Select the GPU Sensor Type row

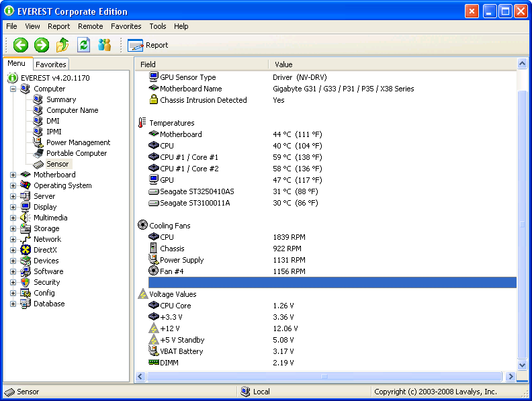point(332,77)
